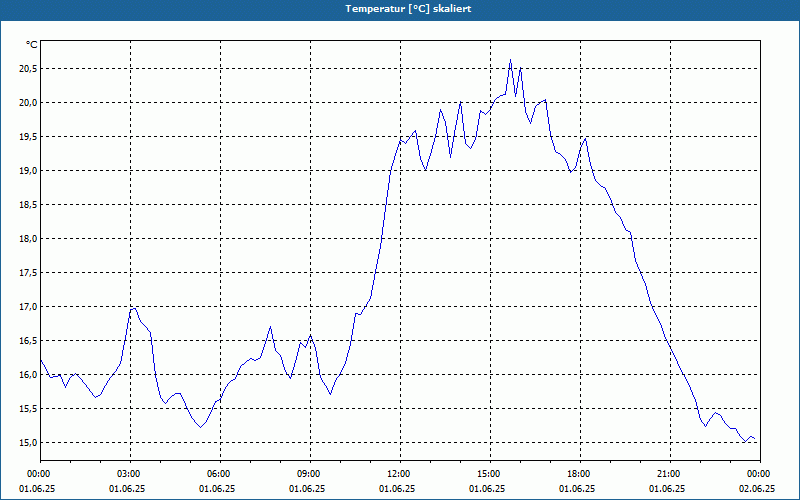Select the 15,0 y-axis value

pyautogui.click(x=28, y=443)
